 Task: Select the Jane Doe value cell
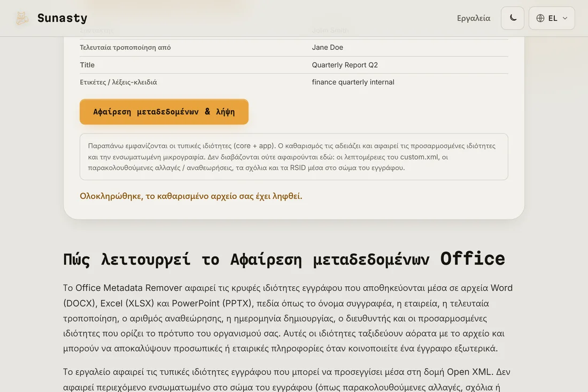tap(327, 47)
